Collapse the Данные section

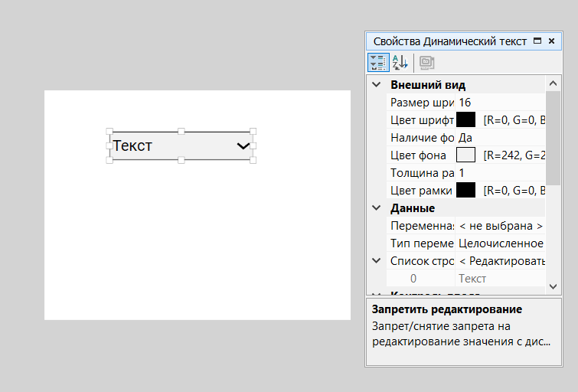click(x=376, y=208)
